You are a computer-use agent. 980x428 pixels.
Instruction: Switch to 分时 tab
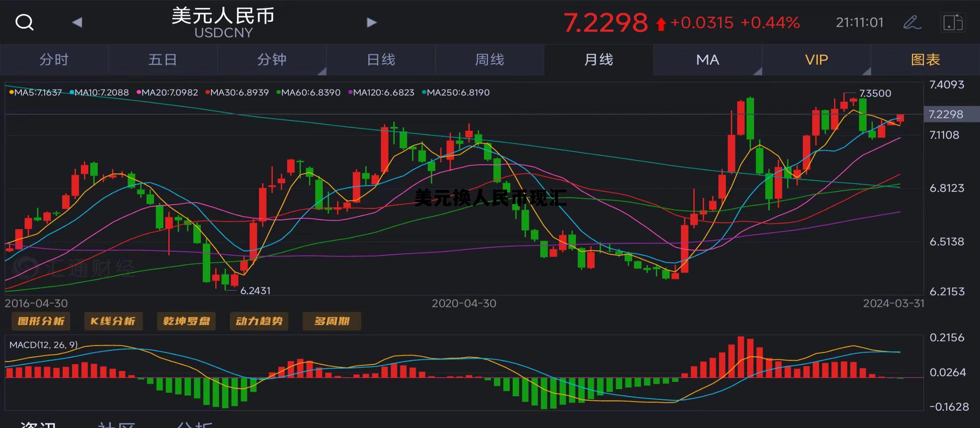(x=54, y=59)
